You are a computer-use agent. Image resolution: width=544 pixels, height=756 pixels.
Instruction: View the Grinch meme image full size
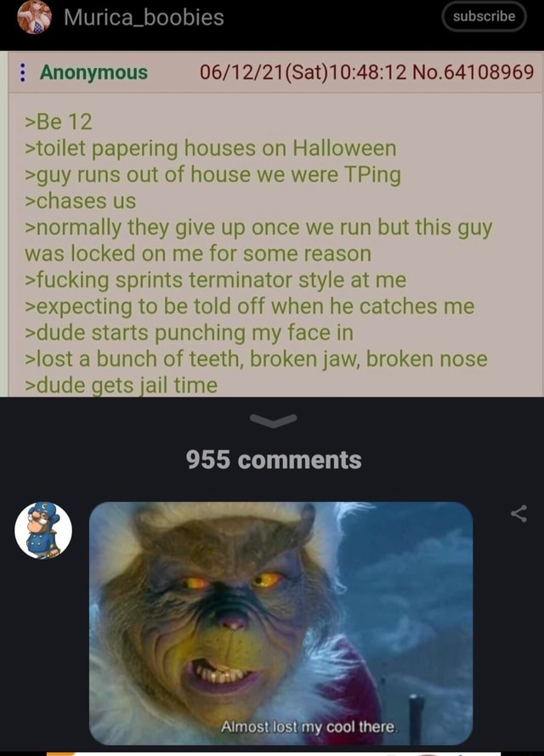pyautogui.click(x=281, y=623)
